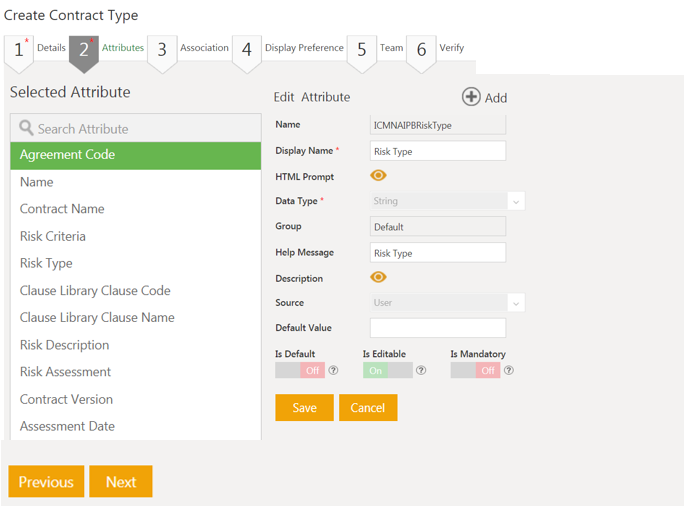Click the Save button

[304, 407]
